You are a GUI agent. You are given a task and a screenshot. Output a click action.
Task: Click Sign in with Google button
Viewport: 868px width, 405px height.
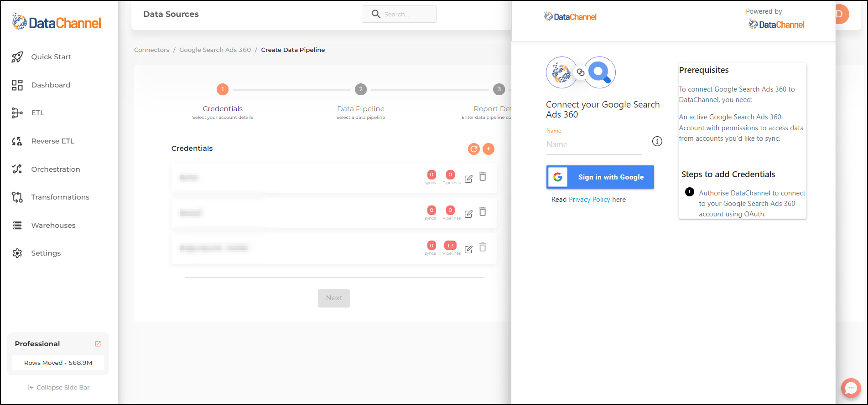pos(600,177)
